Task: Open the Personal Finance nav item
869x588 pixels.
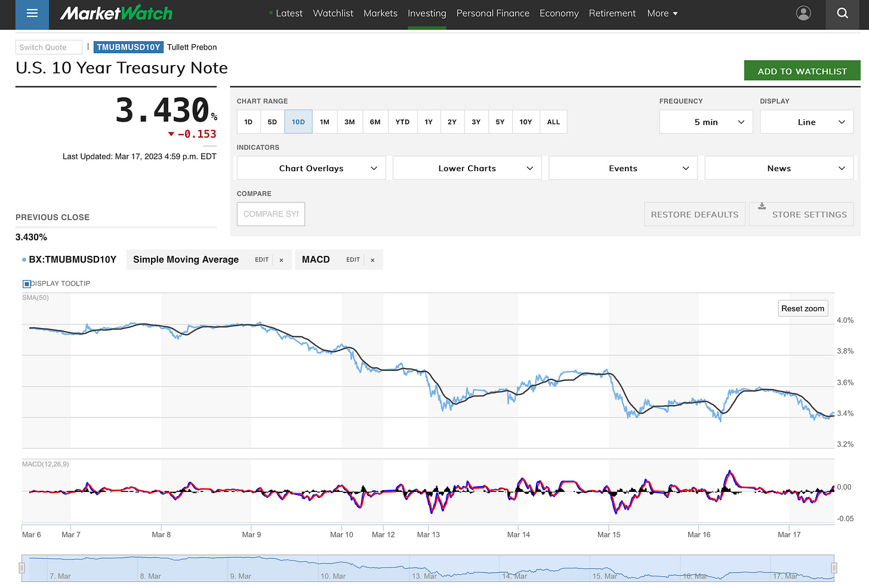Action: point(493,13)
